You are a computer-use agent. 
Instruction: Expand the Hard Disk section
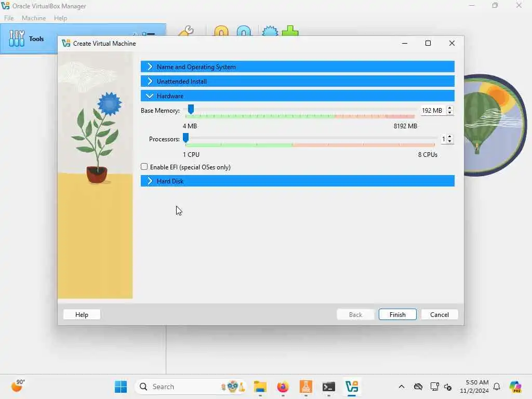298,181
